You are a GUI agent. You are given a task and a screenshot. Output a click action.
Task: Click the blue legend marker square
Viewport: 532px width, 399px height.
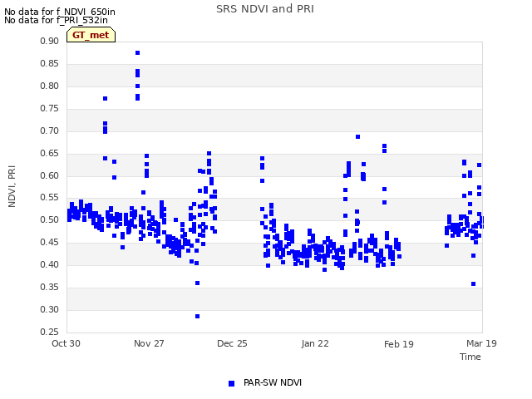(231, 383)
